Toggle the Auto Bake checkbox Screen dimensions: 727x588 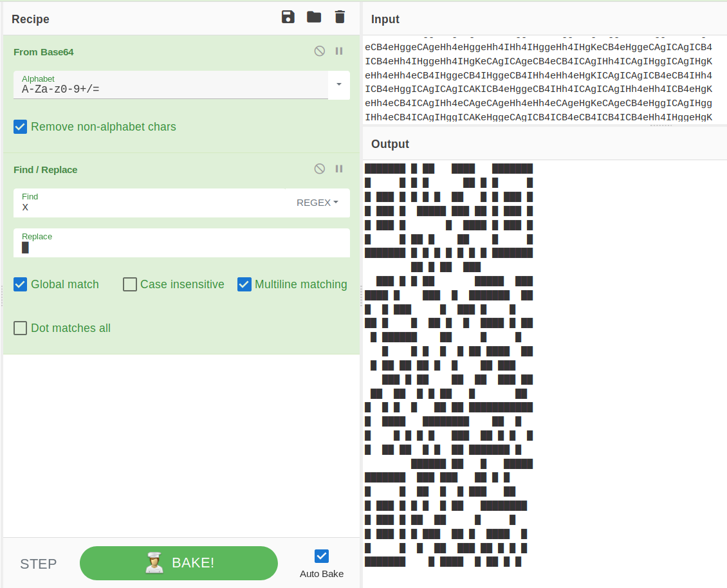pos(321,555)
